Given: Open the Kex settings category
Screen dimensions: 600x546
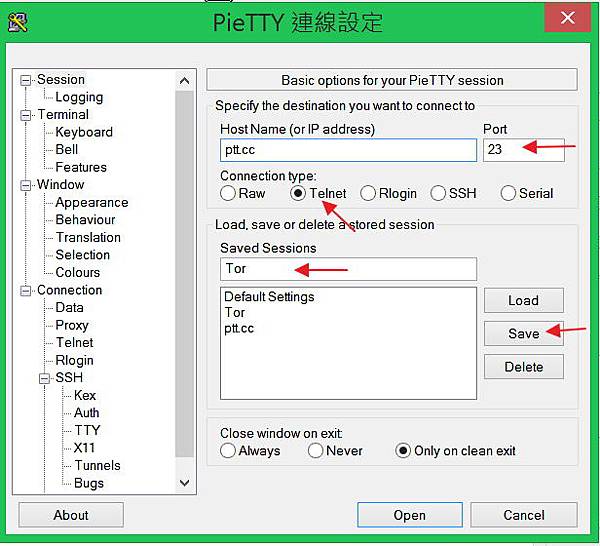Looking at the screenshot, I should (x=85, y=395).
